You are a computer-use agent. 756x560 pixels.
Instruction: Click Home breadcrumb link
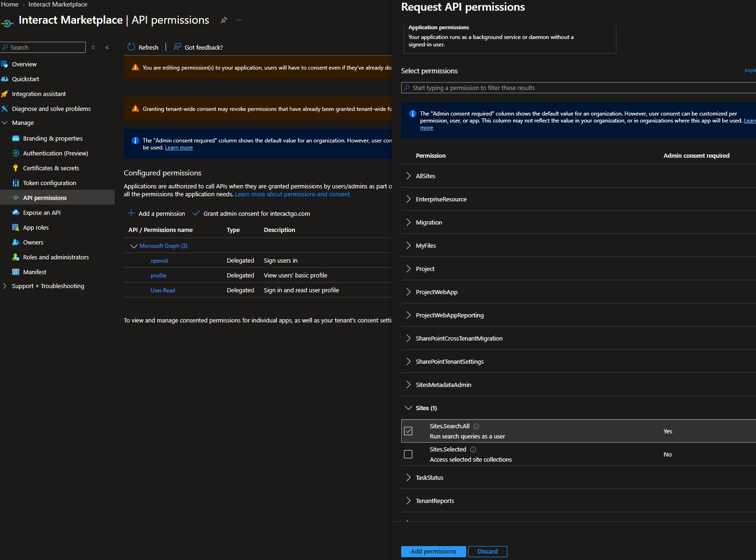tap(10, 4)
